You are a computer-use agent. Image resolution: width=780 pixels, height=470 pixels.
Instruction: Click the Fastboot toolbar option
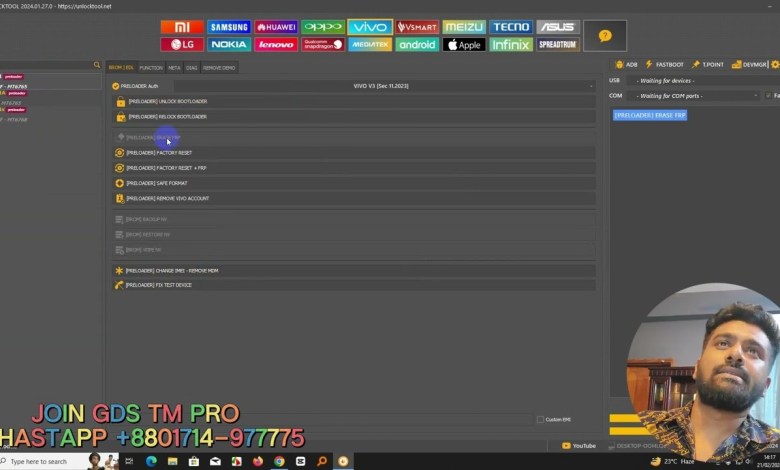[664, 64]
